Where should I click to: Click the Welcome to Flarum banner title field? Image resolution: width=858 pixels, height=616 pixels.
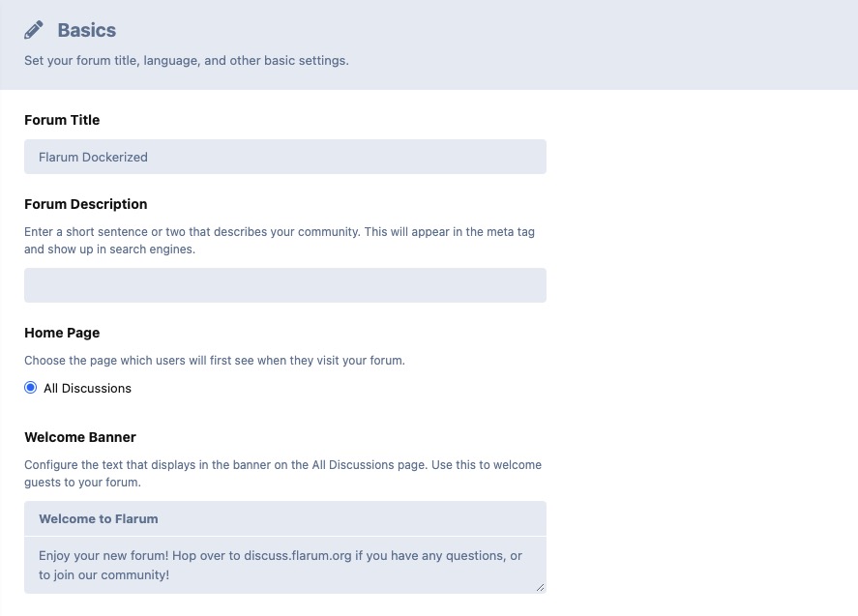tap(284, 518)
